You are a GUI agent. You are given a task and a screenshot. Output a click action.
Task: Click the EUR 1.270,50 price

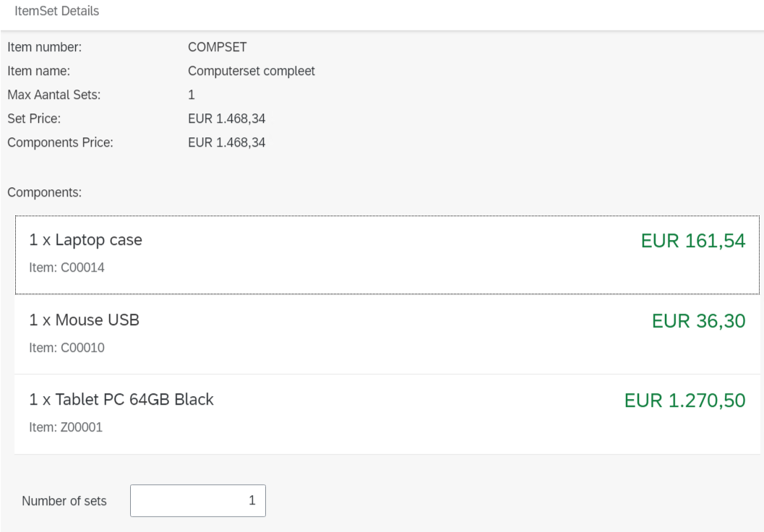click(x=684, y=400)
